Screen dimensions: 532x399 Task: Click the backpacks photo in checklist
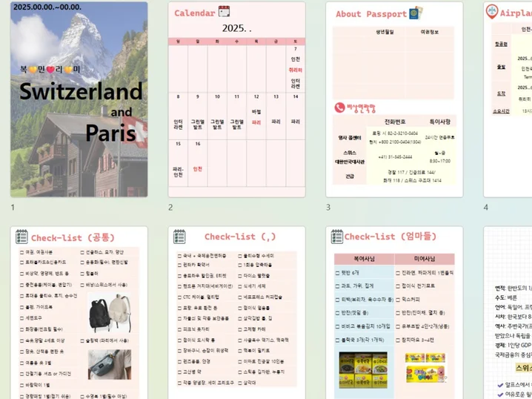point(109,313)
